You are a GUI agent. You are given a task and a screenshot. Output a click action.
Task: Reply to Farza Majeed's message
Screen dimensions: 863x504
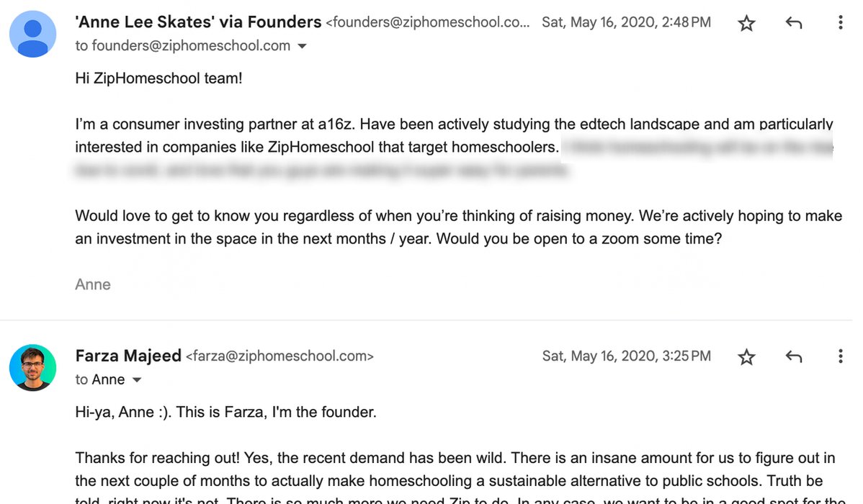coord(794,356)
